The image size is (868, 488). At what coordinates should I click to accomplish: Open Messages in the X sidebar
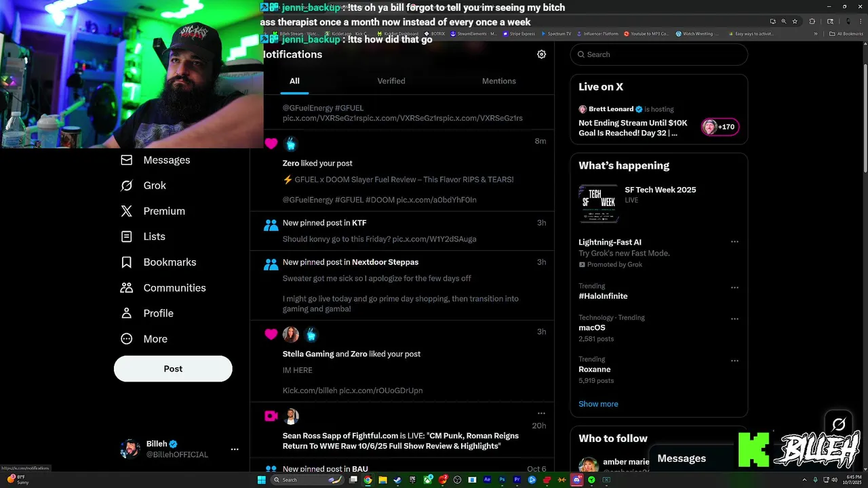(155, 160)
